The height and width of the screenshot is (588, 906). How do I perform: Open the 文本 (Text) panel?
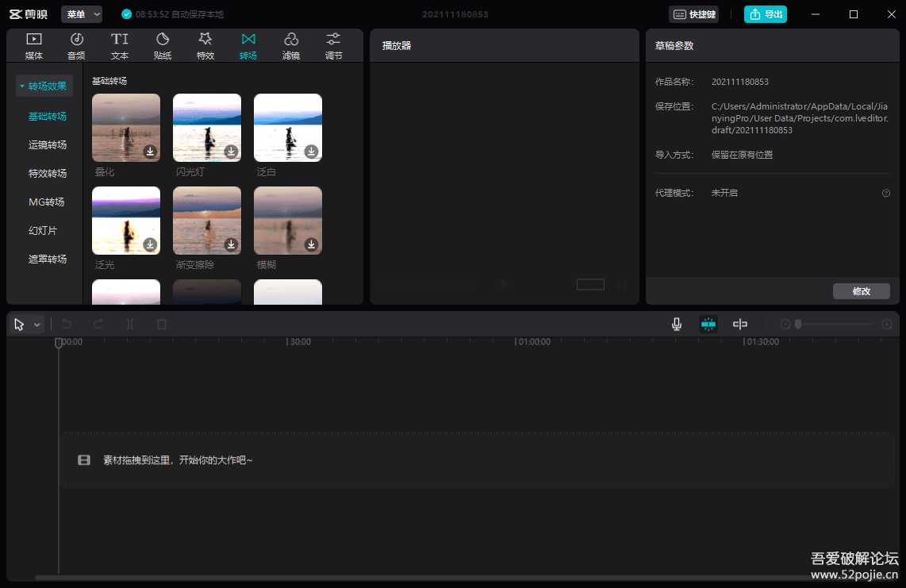click(x=119, y=44)
